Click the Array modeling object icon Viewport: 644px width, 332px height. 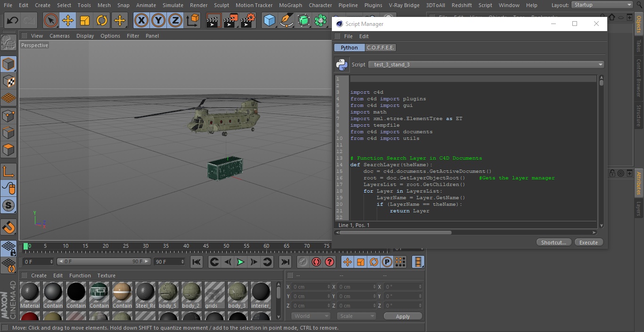click(x=321, y=21)
